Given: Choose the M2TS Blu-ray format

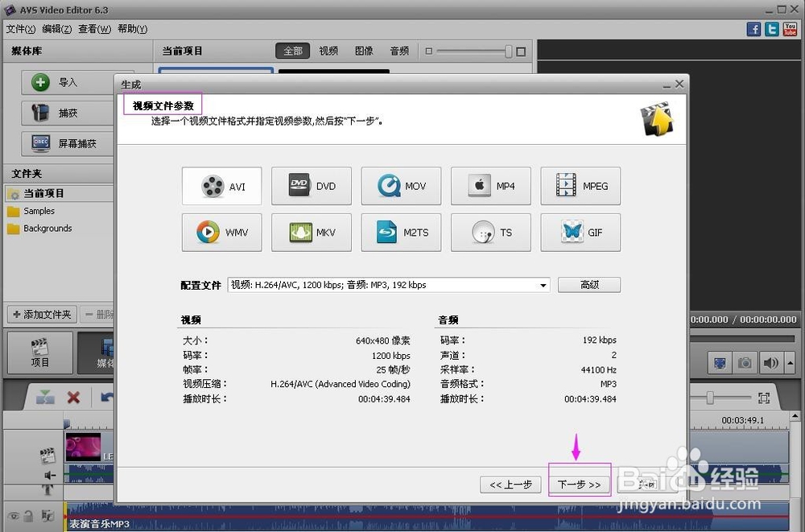Looking at the screenshot, I should pos(401,233).
